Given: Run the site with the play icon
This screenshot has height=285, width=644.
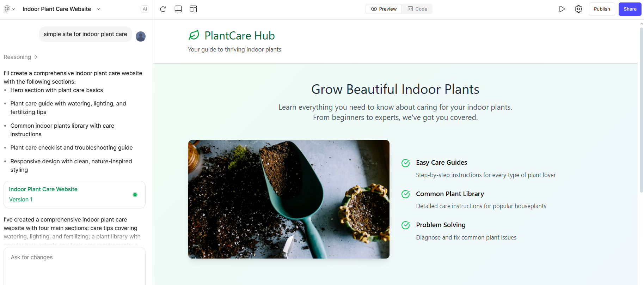Looking at the screenshot, I should tap(562, 9).
